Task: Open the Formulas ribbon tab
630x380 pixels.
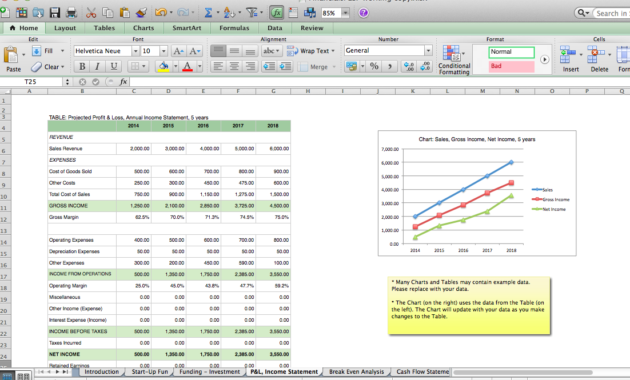Action: point(234,28)
